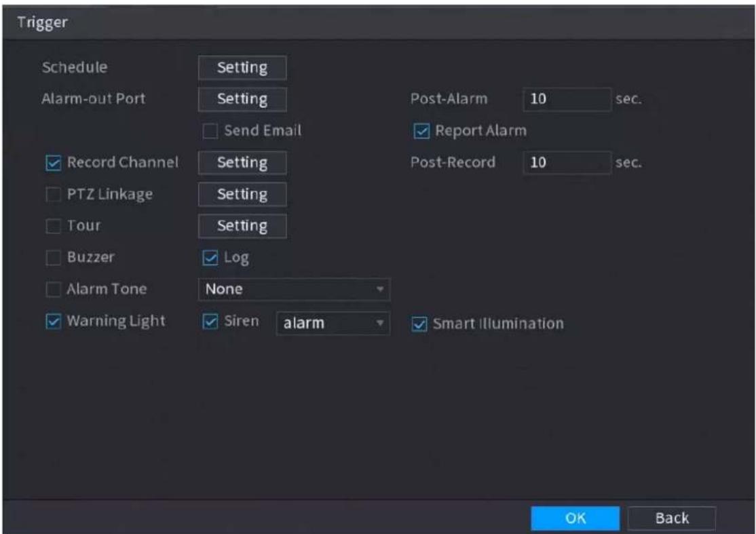Expand the Alarm Tone None dropdown
This screenshot has height=534, width=756.
[x=294, y=289]
